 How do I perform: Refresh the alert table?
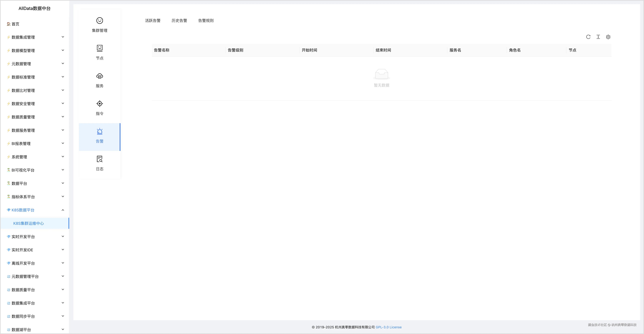point(588,37)
